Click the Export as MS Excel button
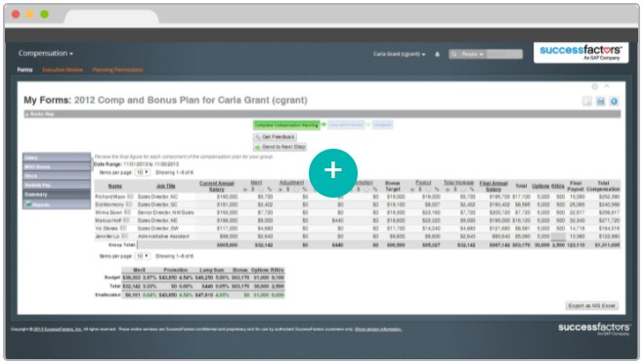This screenshot has width=644, height=364. [x=591, y=305]
